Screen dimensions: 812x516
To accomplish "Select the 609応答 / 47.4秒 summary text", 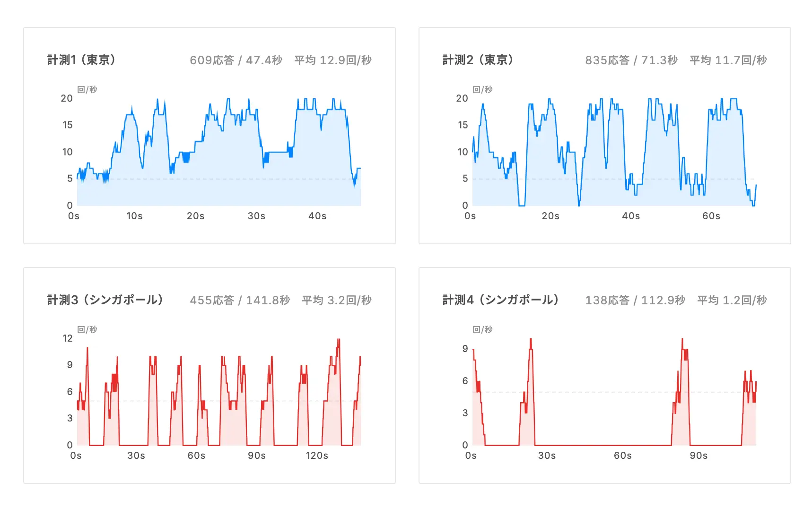I will 236,60.
